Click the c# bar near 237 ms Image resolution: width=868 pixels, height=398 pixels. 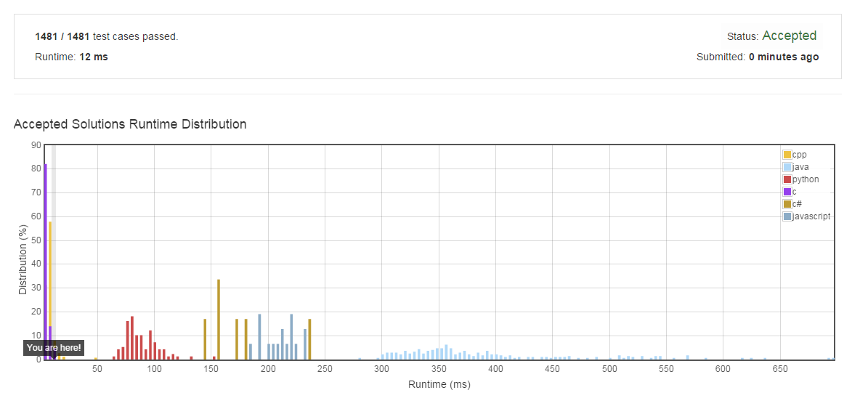click(x=309, y=339)
